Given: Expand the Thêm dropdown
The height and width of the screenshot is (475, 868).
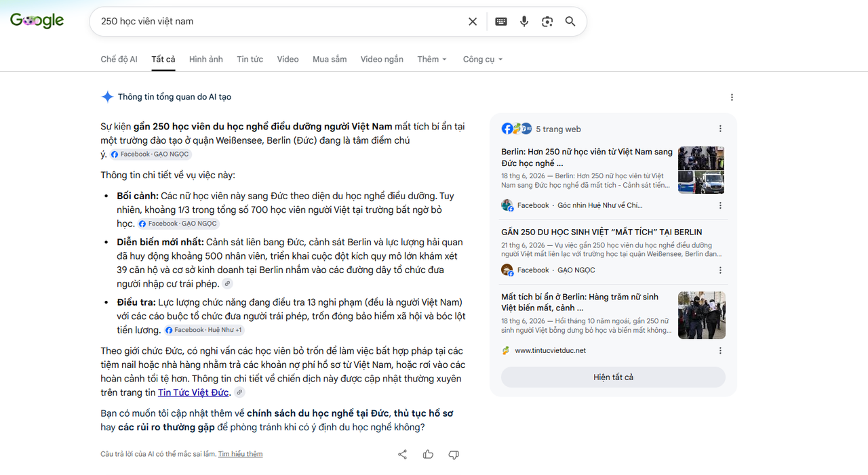Looking at the screenshot, I should click(432, 59).
